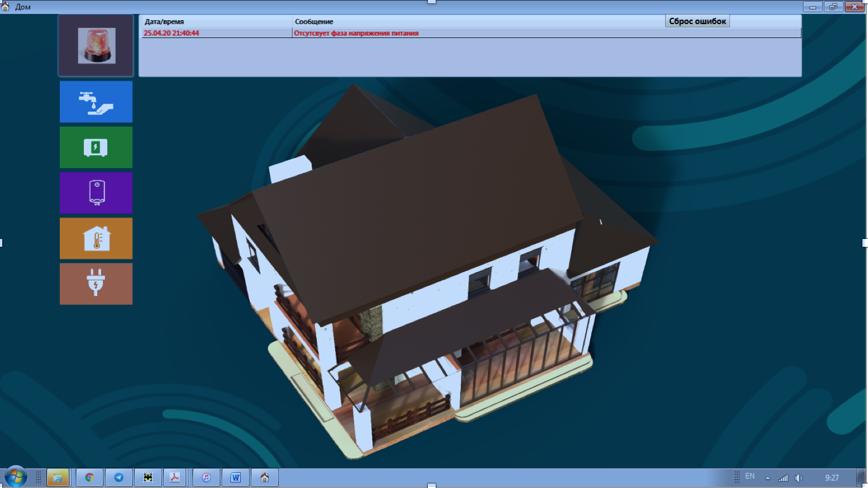Open Telegram from the taskbar
Screen dimensions: 868x488
click(119, 477)
